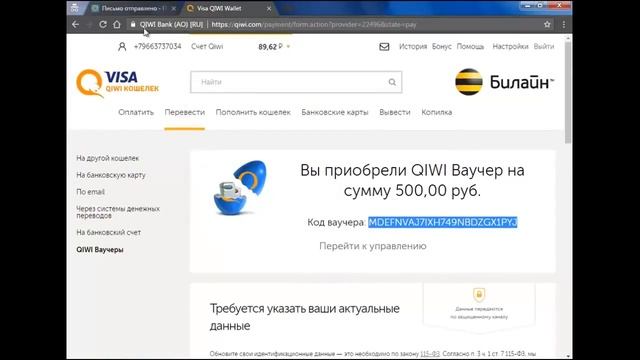
Task: Click the search magnifier icon
Action: pyautogui.click(x=392, y=82)
